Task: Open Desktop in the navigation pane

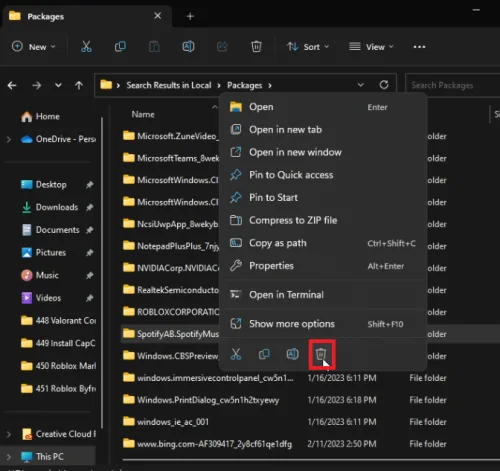Action: (x=44, y=185)
